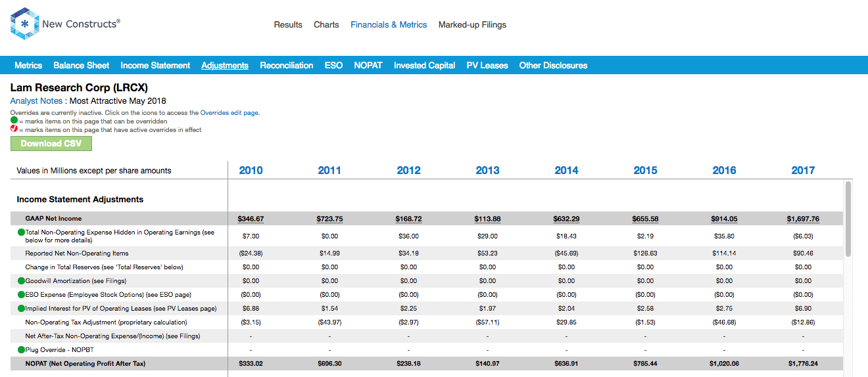The width and height of the screenshot is (868, 377).
Task: Open the Other Disclosures tab
Action: pyautogui.click(x=553, y=65)
